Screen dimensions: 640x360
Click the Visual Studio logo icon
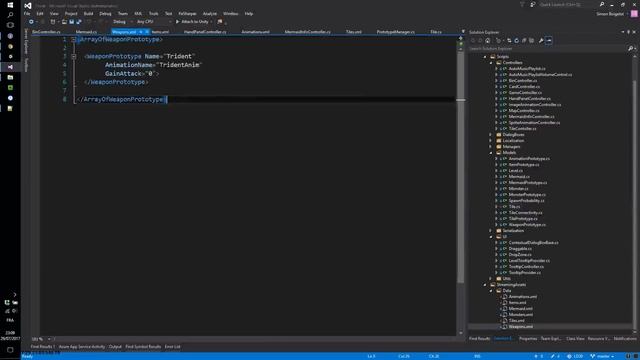click(28, 5)
